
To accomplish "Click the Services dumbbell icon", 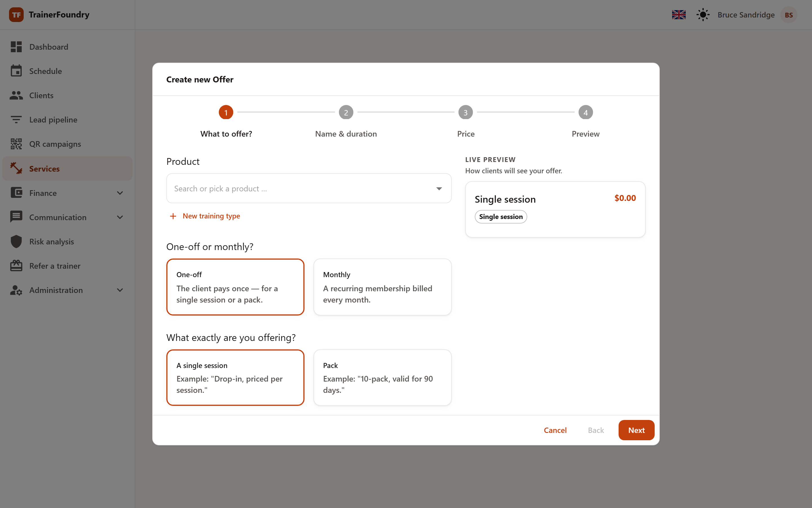I will 16,168.
